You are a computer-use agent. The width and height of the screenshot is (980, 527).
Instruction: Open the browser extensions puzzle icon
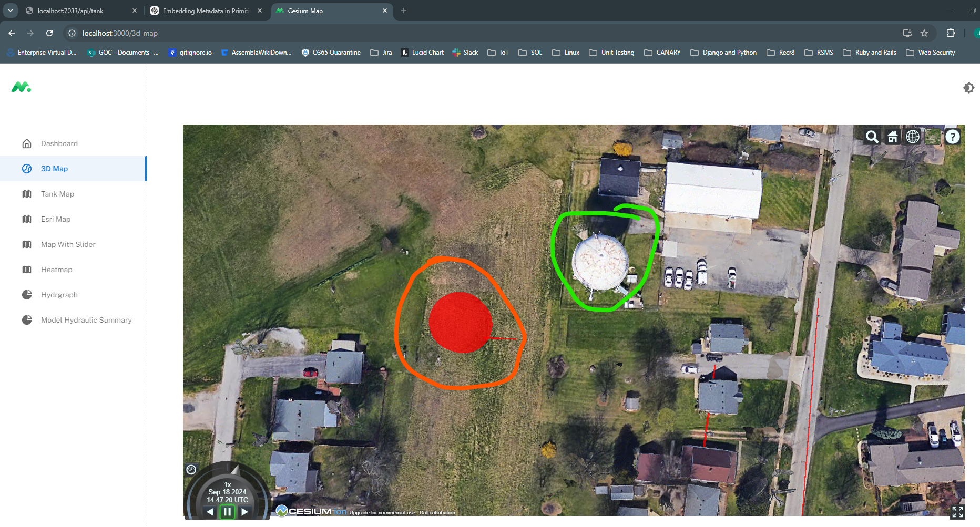(951, 33)
